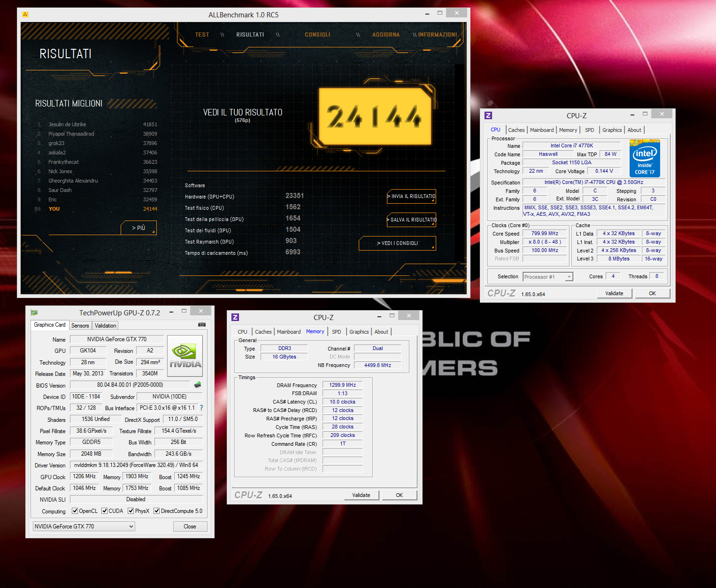Viewport: 716px width, 588px height.
Task: Click the processor Name field Intel Core i7 4770K
Action: click(572, 145)
